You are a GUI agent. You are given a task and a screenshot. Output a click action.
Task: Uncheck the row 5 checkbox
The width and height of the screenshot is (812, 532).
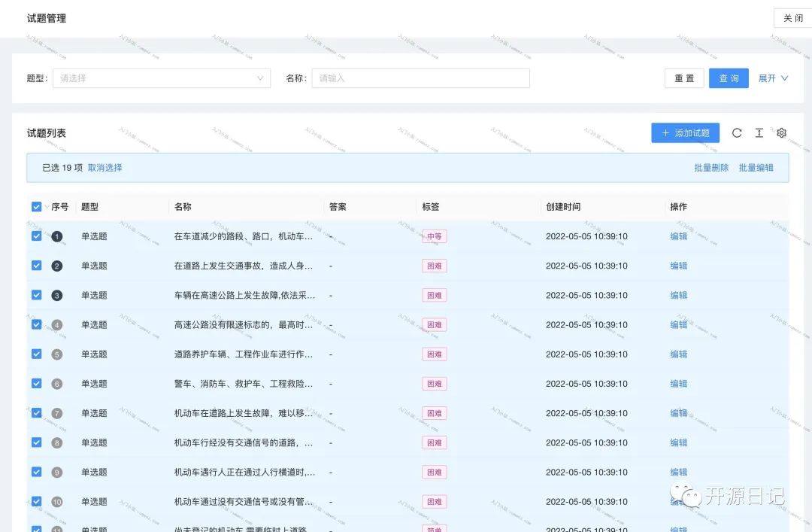(x=36, y=354)
